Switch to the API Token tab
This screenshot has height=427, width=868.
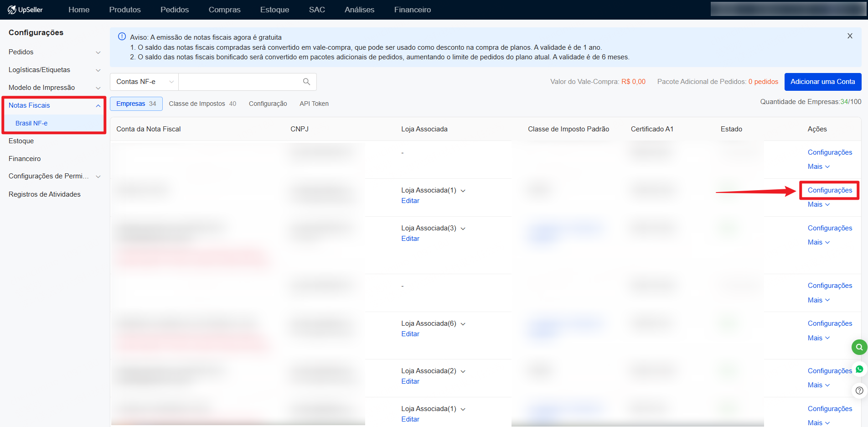[x=314, y=104]
